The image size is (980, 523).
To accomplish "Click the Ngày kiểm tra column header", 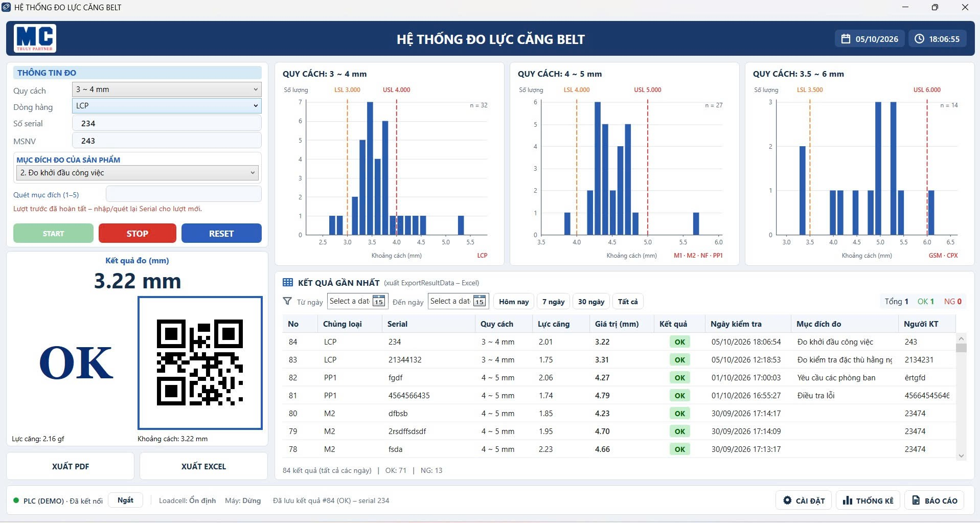I will click(x=747, y=324).
